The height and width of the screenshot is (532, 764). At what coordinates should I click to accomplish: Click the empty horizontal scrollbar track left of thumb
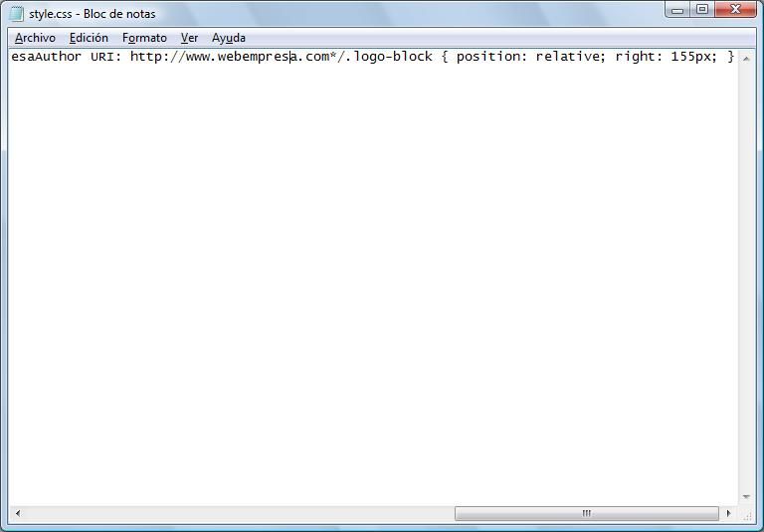pos(239,513)
